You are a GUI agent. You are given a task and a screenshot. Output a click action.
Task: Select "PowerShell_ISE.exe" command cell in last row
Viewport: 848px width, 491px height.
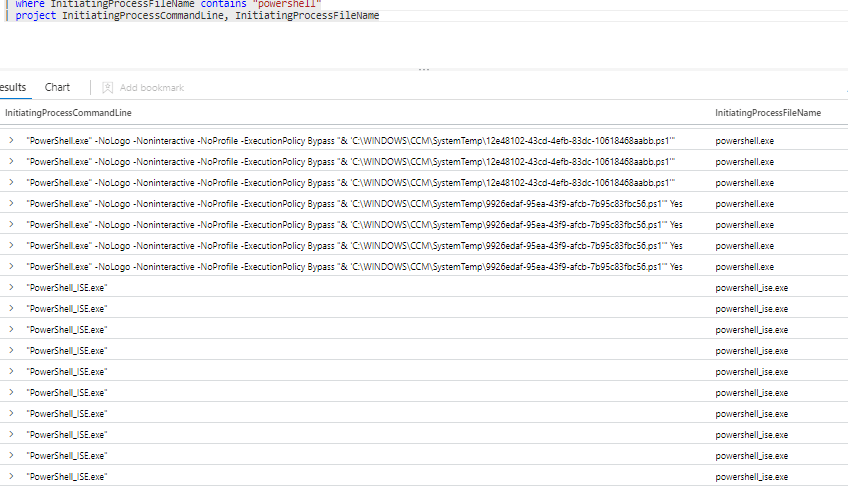pos(67,477)
